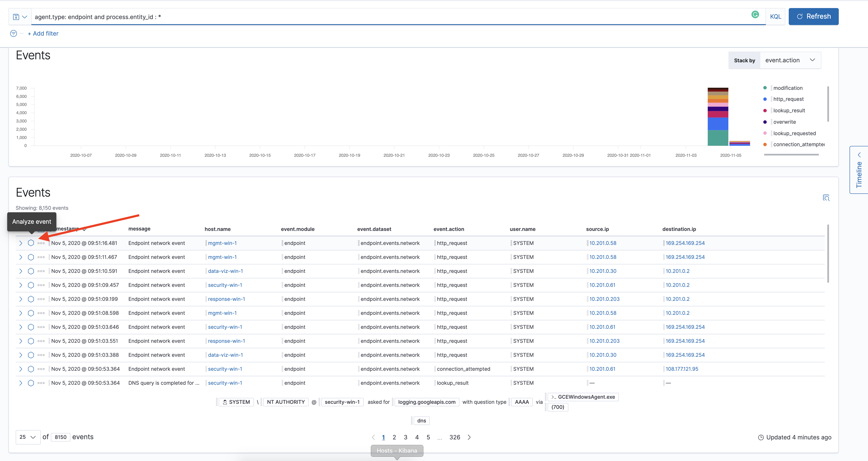868x461 pixels.
Task: Open the three-dot actions menu on second event row
Action: pyautogui.click(x=41, y=257)
